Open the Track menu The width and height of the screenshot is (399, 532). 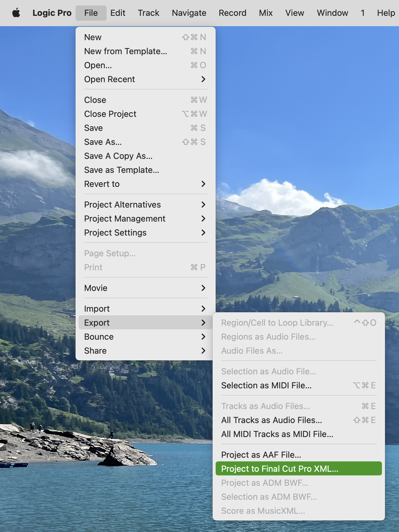coord(149,13)
